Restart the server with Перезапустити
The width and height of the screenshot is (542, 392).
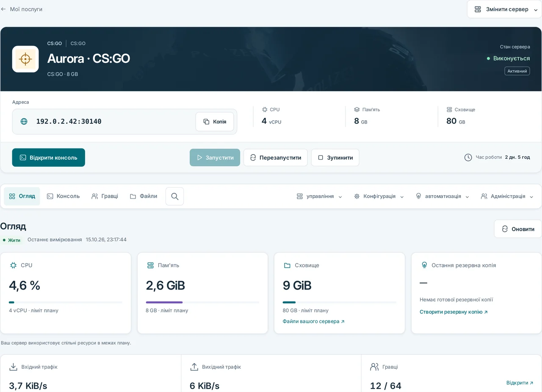tap(275, 157)
